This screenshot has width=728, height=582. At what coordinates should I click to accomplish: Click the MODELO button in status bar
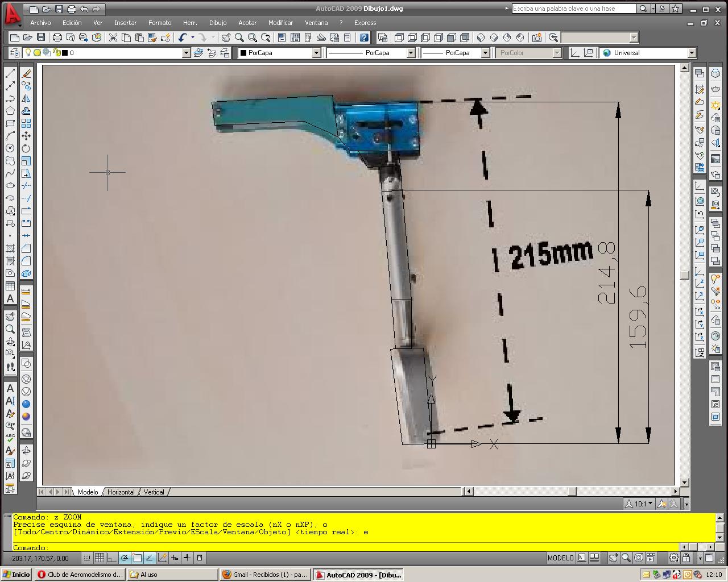pyautogui.click(x=560, y=558)
